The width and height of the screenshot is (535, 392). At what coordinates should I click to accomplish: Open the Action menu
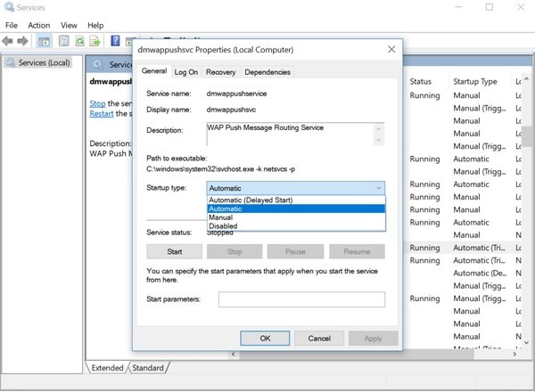38,25
